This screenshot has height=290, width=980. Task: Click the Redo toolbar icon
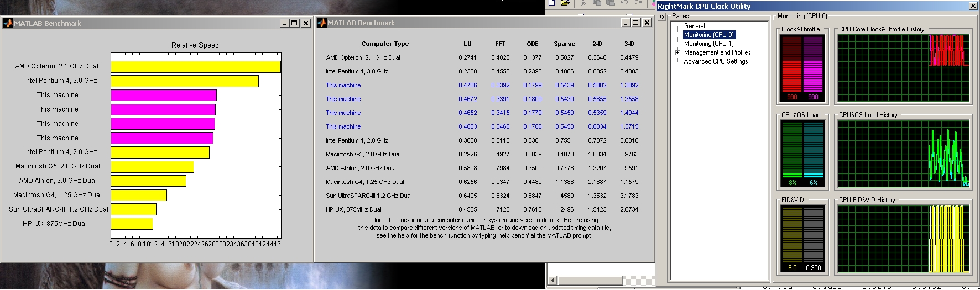638,3
